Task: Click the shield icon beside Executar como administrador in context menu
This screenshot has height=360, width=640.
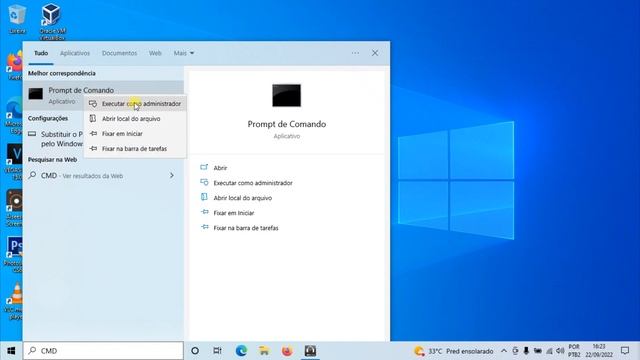Action: tap(93, 104)
